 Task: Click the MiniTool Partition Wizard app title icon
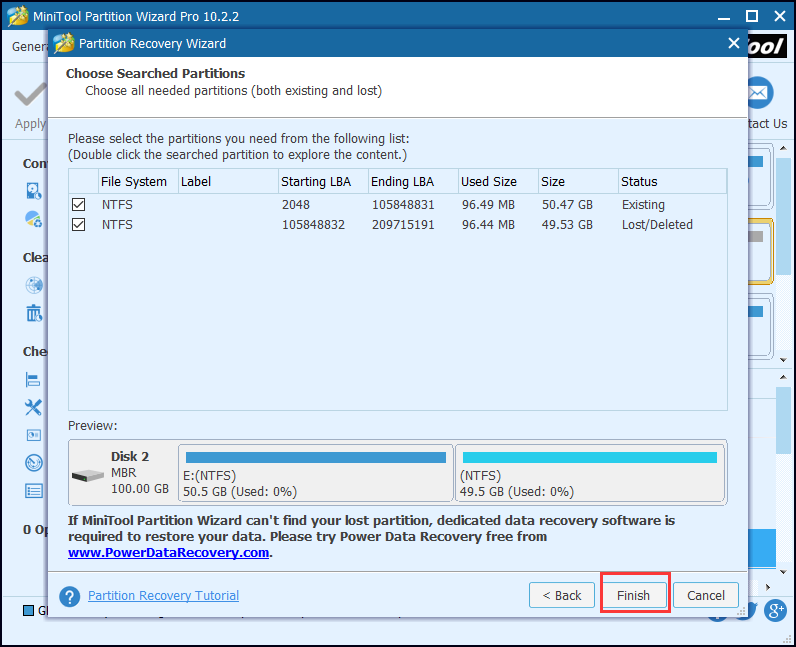click(18, 16)
